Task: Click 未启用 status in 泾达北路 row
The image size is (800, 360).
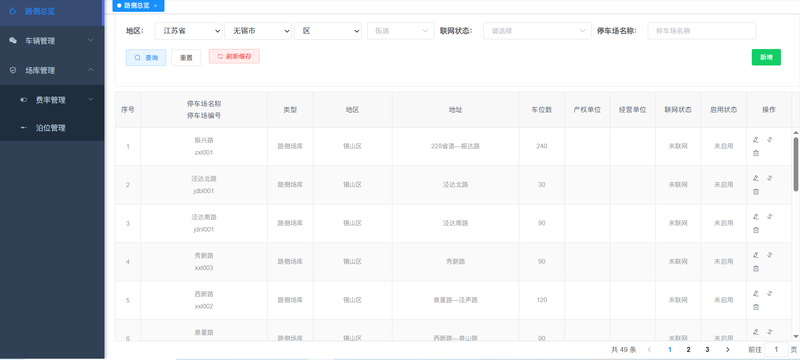Action: pyautogui.click(x=723, y=185)
